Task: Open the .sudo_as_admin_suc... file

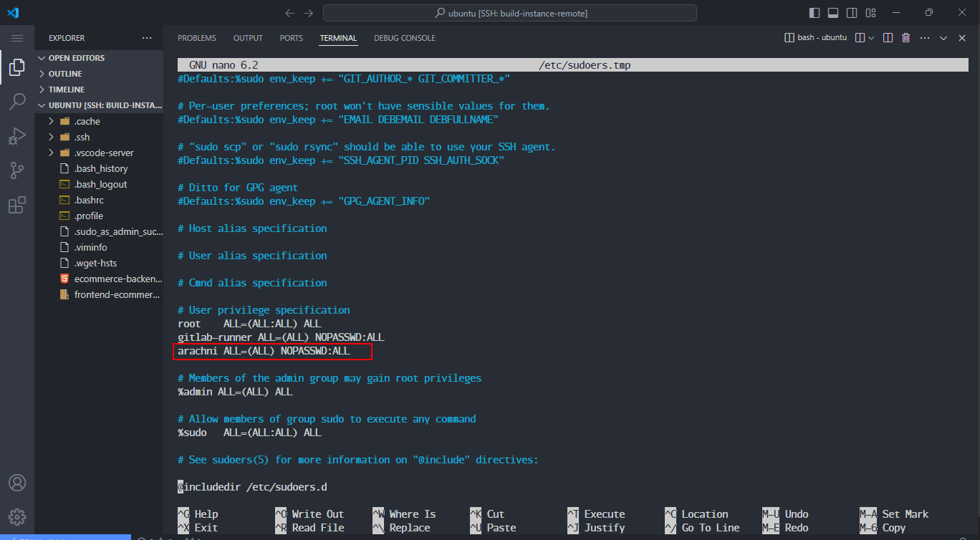Action: (x=99, y=231)
